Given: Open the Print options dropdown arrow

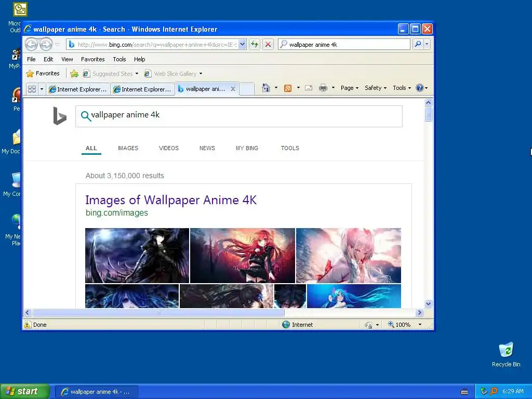Looking at the screenshot, I should 333,88.
